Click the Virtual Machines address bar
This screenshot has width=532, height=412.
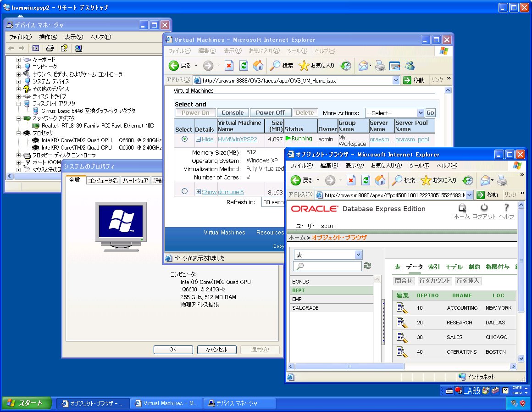(x=297, y=80)
